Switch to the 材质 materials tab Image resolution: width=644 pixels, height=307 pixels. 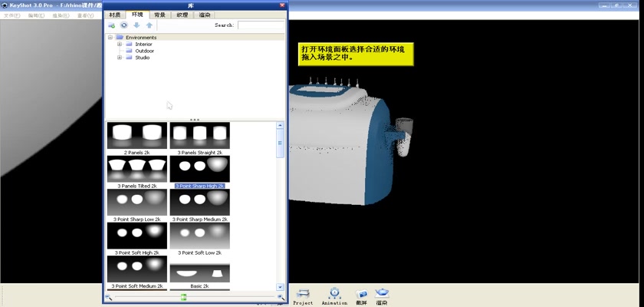[115, 15]
